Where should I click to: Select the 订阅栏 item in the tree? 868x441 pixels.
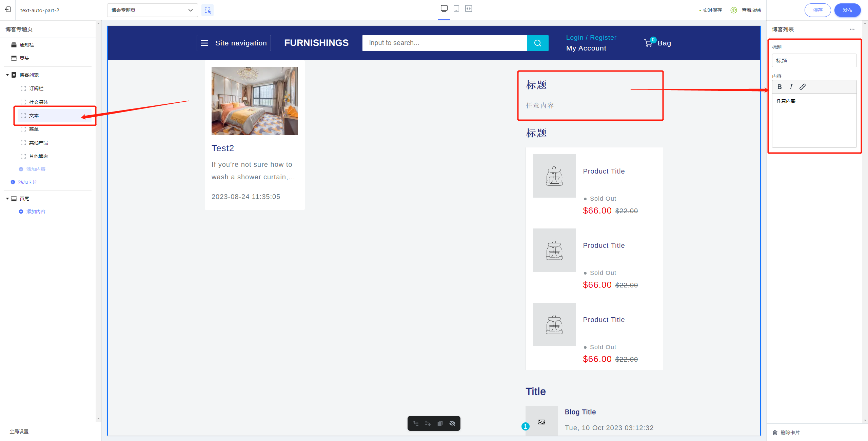(x=36, y=88)
